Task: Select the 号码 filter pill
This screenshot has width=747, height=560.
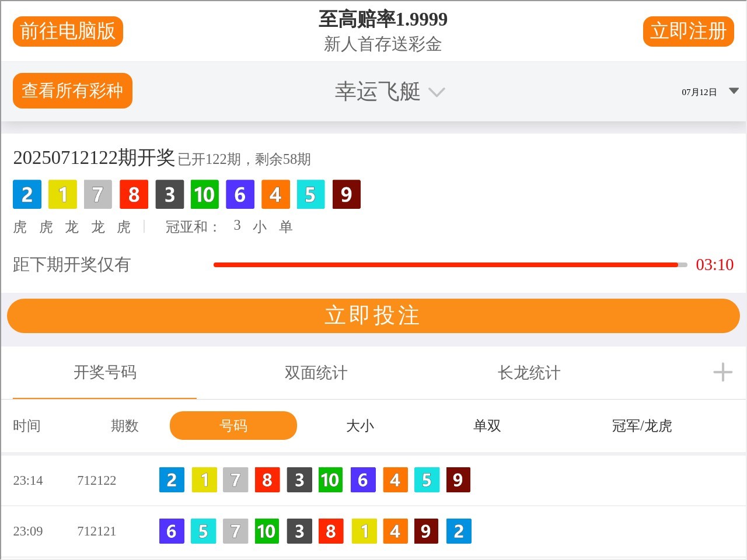Action: tap(233, 425)
